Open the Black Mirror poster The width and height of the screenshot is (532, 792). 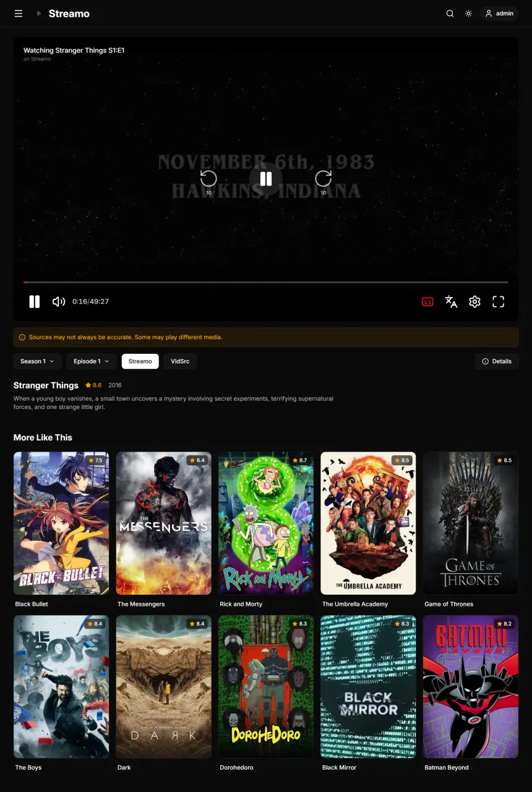tap(368, 686)
